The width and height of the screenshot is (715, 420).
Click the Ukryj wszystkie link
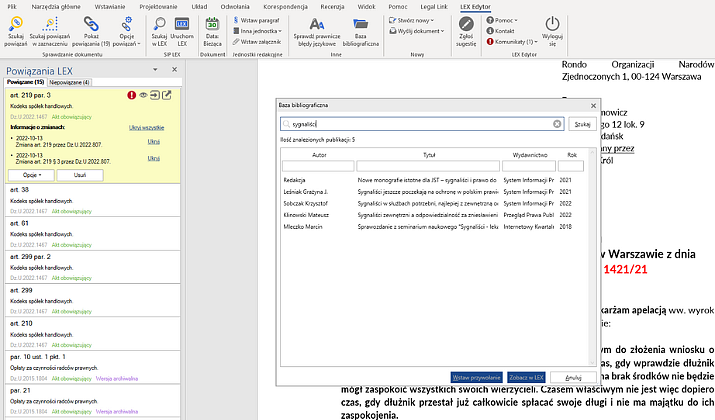coord(145,128)
